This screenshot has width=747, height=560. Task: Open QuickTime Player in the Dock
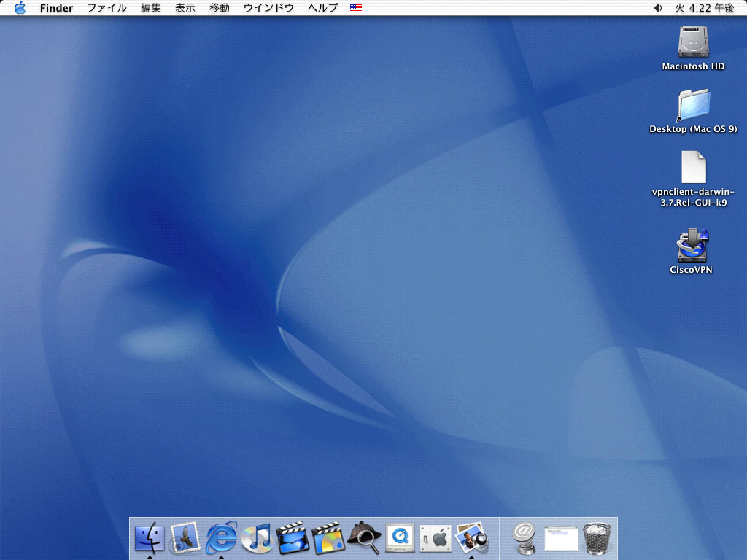(x=400, y=538)
